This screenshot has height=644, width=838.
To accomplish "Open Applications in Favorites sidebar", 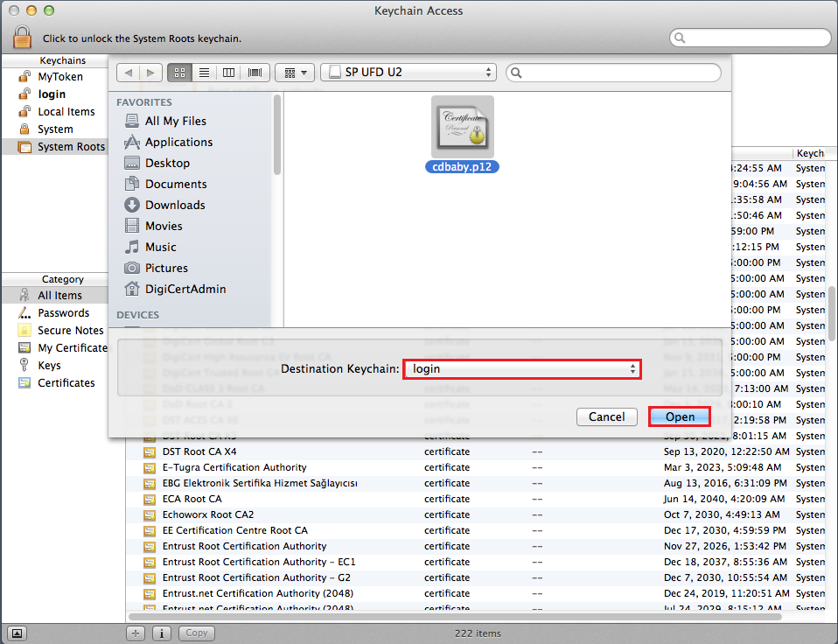I will pos(178,142).
